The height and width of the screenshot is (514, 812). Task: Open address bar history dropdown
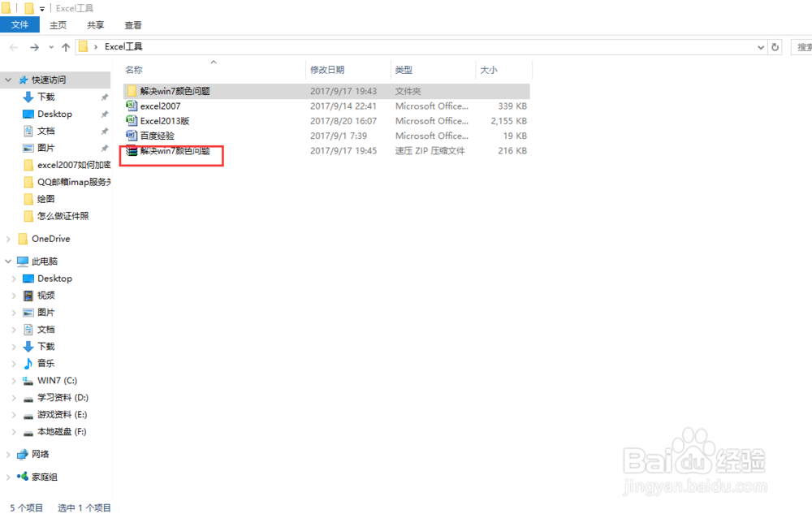point(760,47)
